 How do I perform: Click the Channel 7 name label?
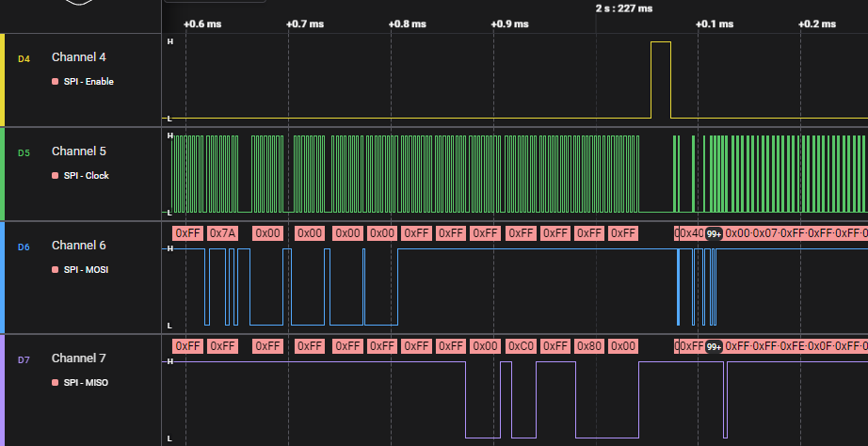point(78,358)
